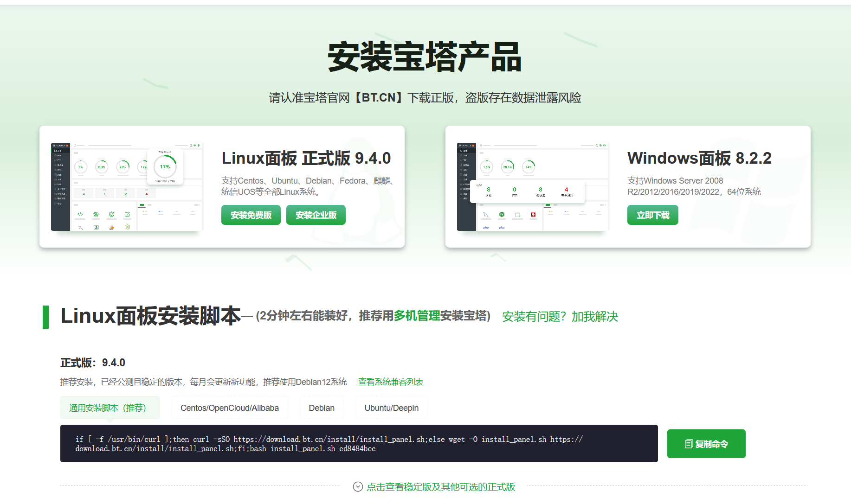Open the Windows panel dashboard preview image
Image resolution: width=851 pixels, height=504 pixels.
pos(532,187)
